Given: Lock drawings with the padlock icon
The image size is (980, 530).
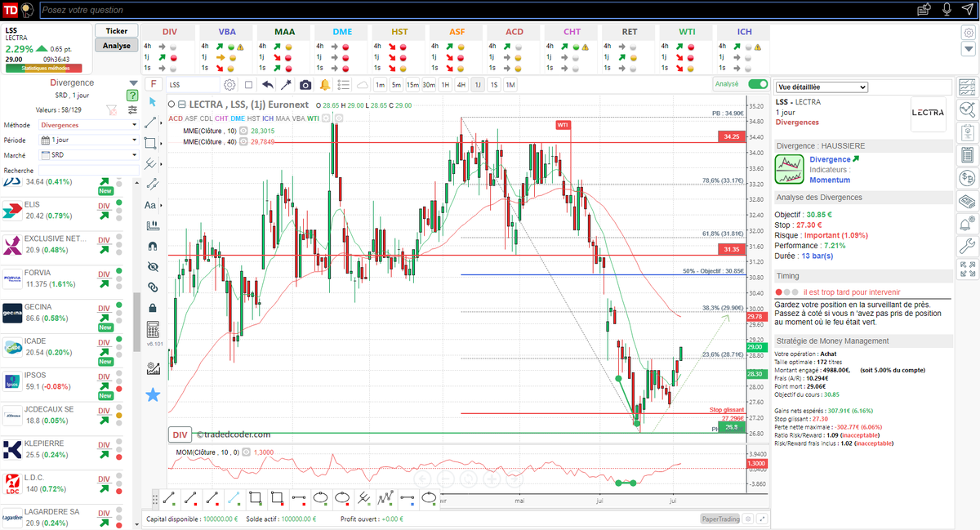Looking at the screenshot, I should click(x=152, y=308).
